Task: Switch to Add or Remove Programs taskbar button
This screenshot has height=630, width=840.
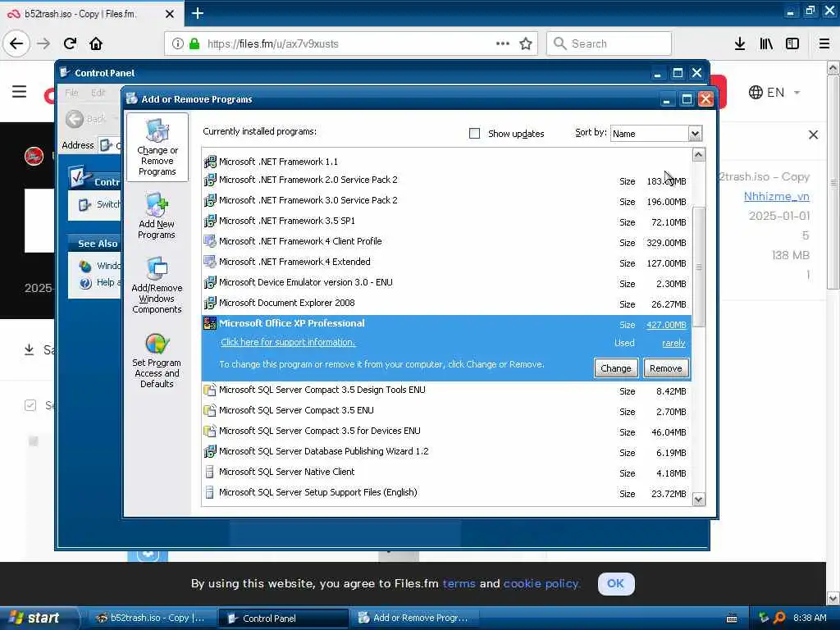Action: point(414,619)
